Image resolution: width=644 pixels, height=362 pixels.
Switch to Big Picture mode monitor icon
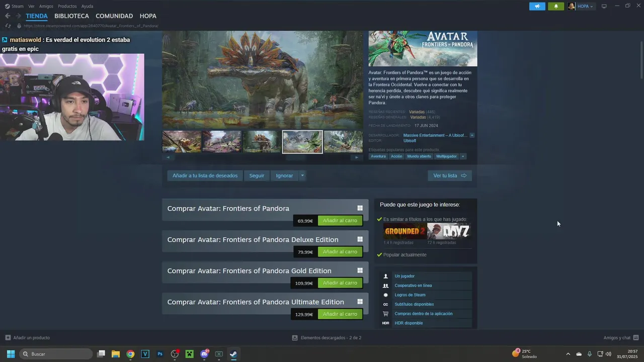coord(604,6)
